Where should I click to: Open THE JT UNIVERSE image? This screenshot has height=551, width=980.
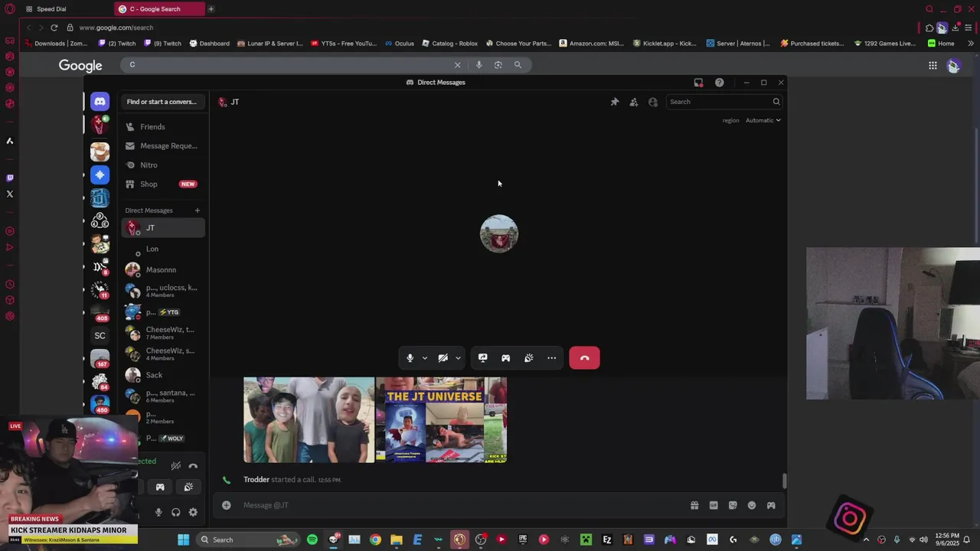tap(442, 420)
